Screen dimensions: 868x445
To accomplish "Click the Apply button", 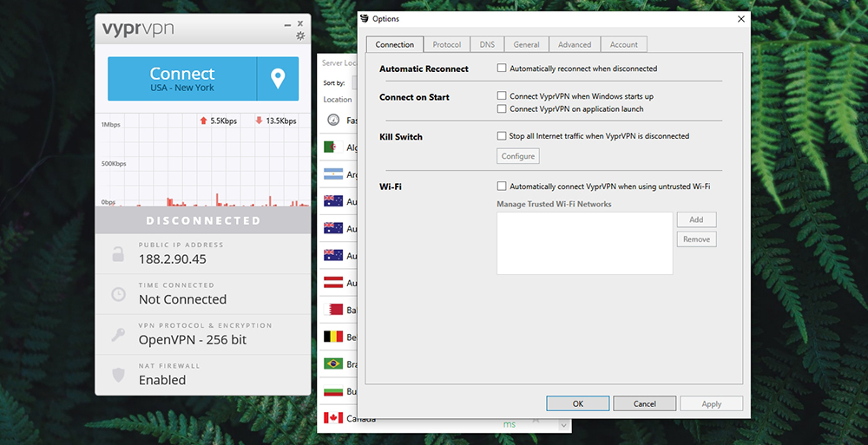I will 712,403.
